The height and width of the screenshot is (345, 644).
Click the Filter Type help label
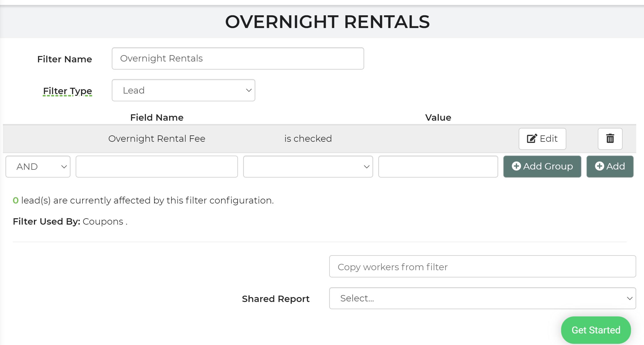pyautogui.click(x=67, y=91)
